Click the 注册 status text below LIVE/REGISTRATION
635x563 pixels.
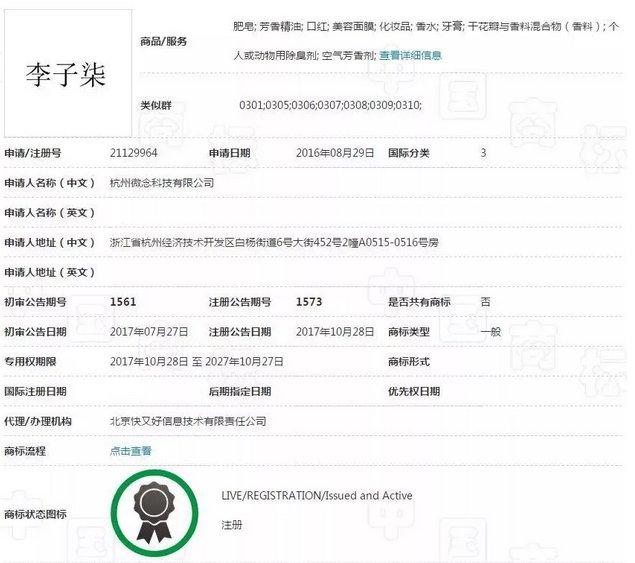(232, 525)
